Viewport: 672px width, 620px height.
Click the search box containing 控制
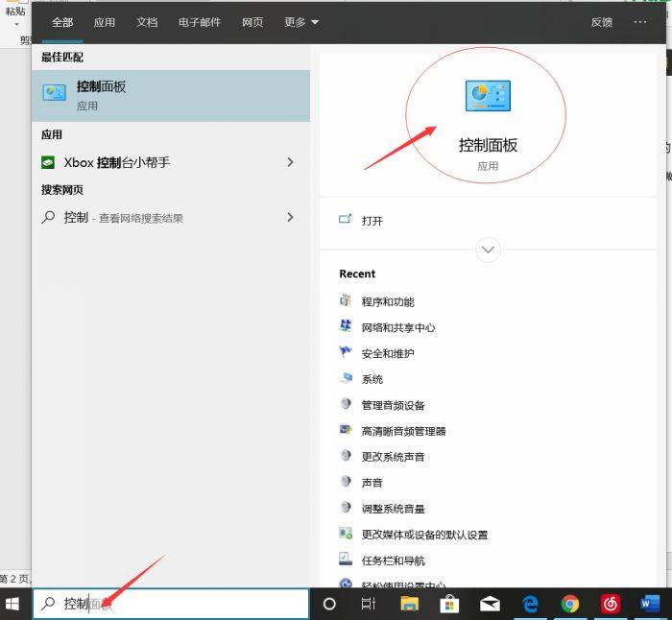[x=171, y=604]
